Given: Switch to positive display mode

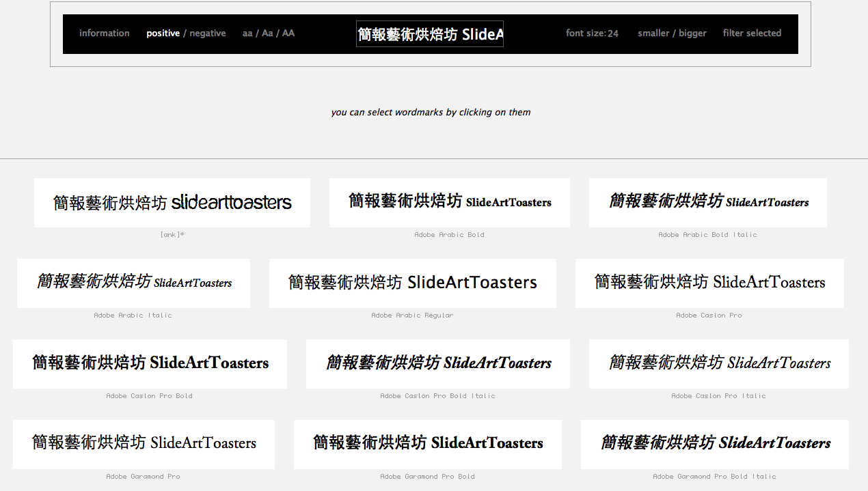Looking at the screenshot, I should coord(163,33).
